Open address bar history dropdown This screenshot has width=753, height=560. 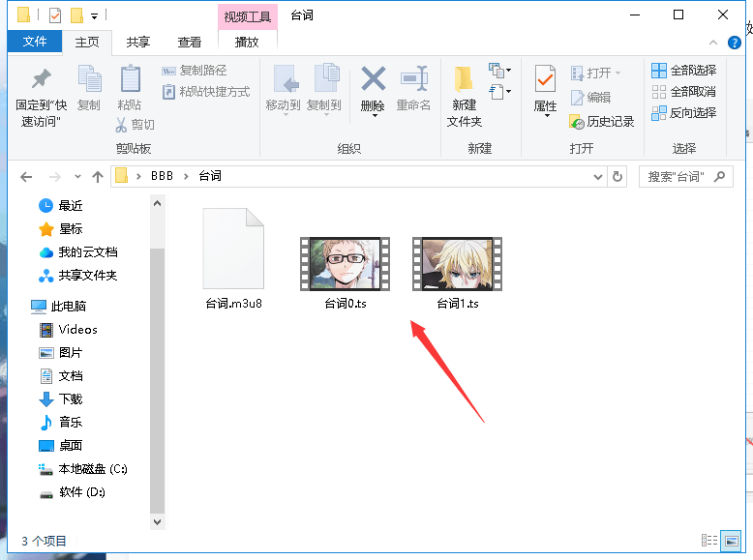(598, 177)
